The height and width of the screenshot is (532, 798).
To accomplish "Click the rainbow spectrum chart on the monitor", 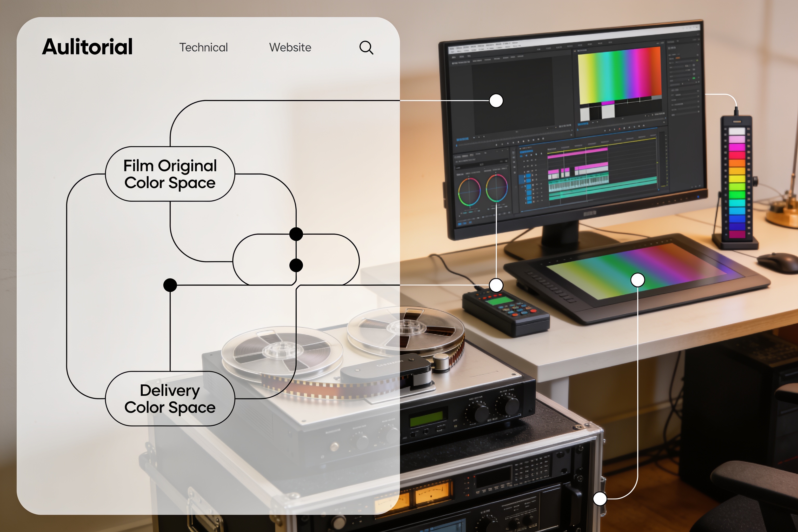I will coord(620,75).
